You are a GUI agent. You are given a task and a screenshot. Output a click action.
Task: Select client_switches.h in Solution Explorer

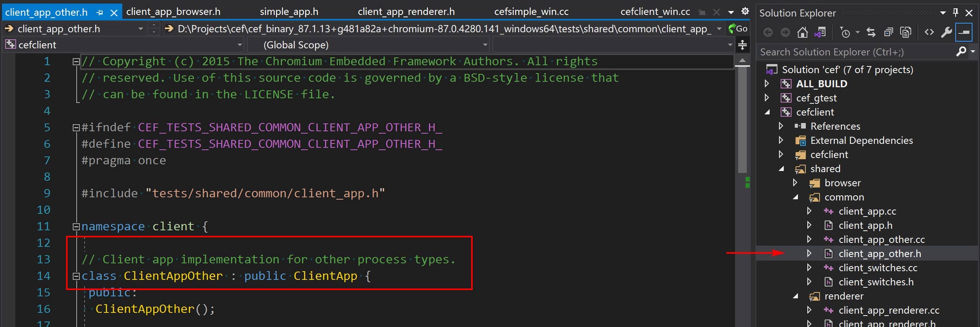(876, 282)
